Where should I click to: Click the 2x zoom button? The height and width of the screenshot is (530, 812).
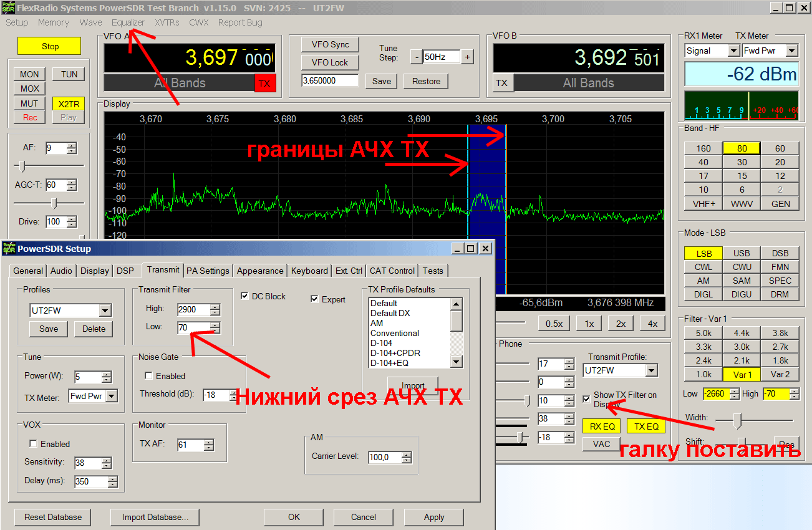pyautogui.click(x=621, y=324)
